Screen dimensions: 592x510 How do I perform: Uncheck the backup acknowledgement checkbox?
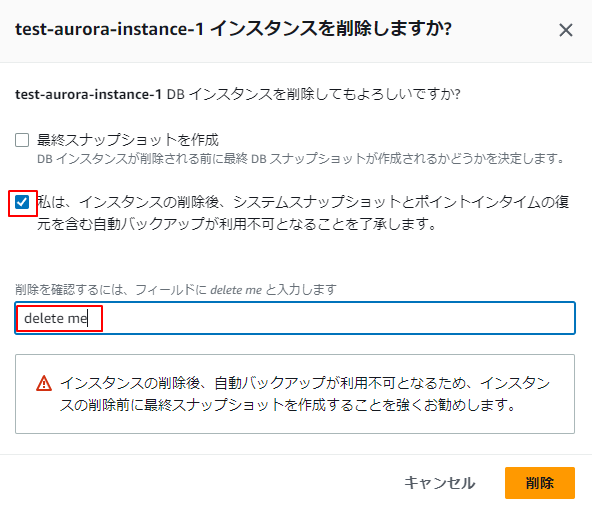pos(22,202)
